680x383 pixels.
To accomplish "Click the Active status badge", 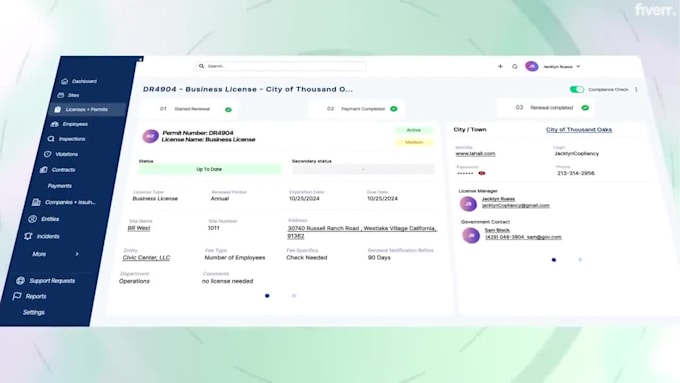I will click(414, 130).
